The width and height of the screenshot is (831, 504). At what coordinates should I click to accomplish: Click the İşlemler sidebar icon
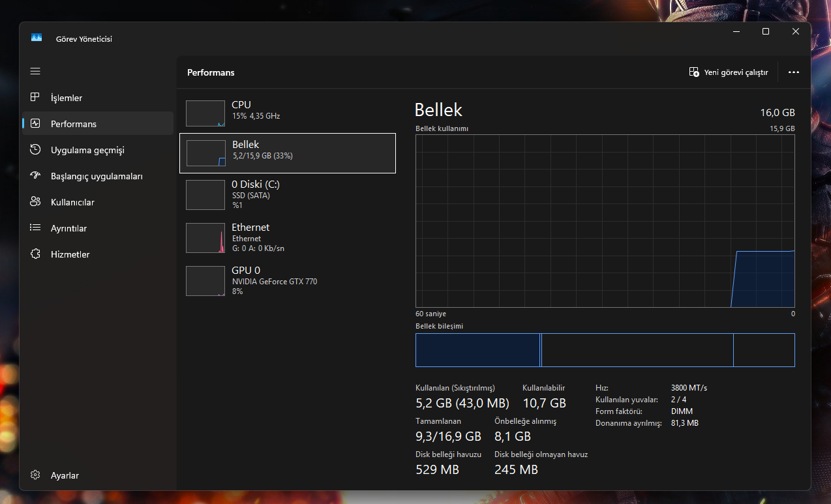click(x=35, y=97)
